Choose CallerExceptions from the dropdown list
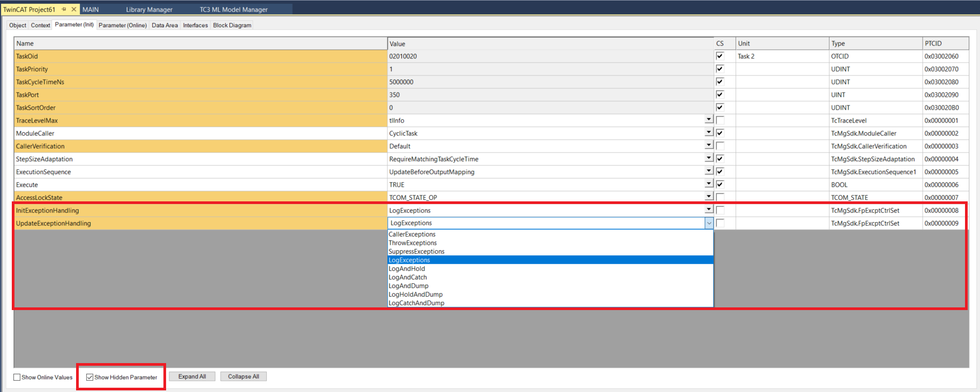 click(550, 235)
